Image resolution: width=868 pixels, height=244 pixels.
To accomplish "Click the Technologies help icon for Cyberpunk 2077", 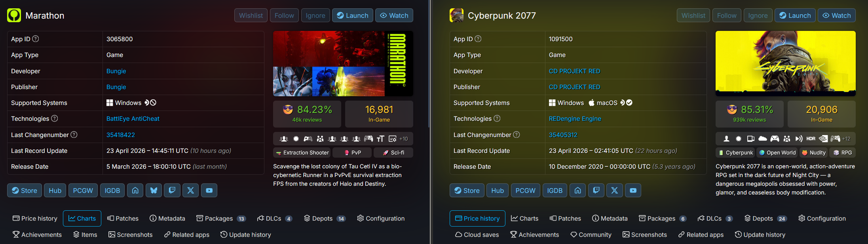I will click(497, 118).
